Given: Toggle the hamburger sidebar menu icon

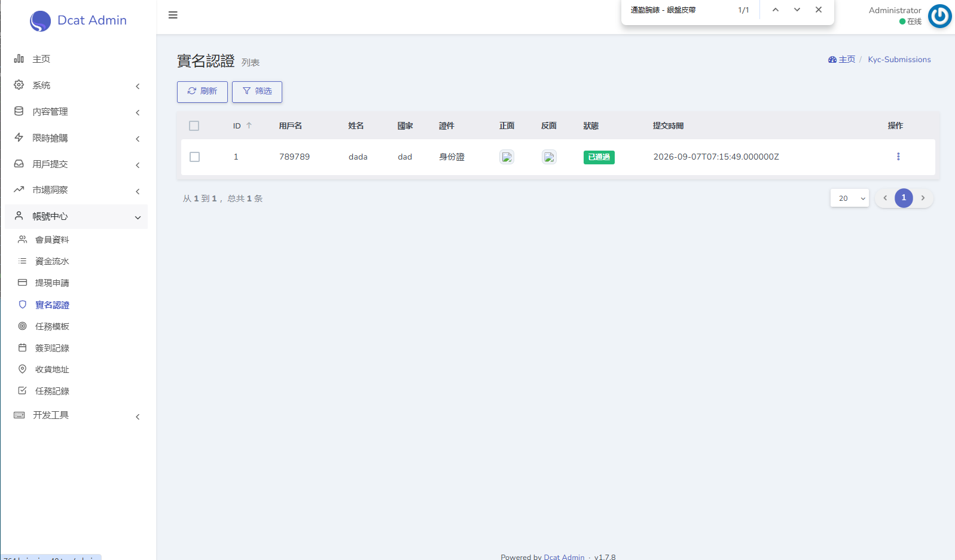Looking at the screenshot, I should pyautogui.click(x=173, y=15).
